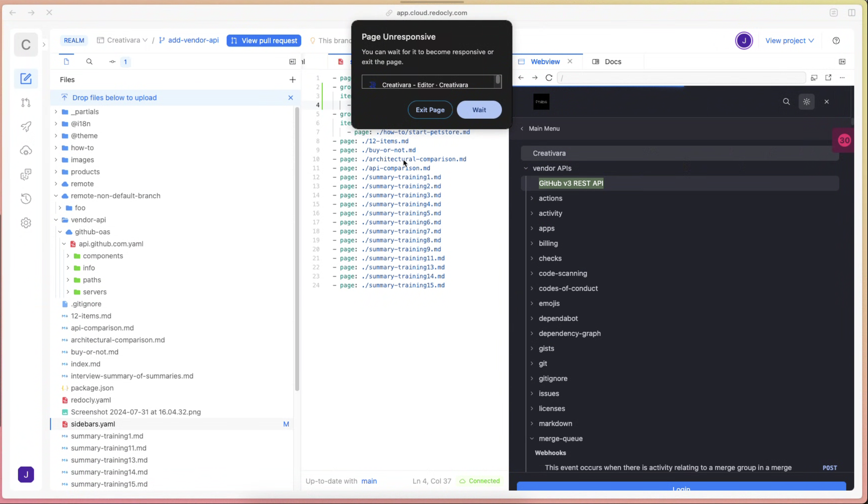The height and width of the screenshot is (504, 868).
Task: Toggle the light/dark theme sun icon
Action: coord(806,102)
